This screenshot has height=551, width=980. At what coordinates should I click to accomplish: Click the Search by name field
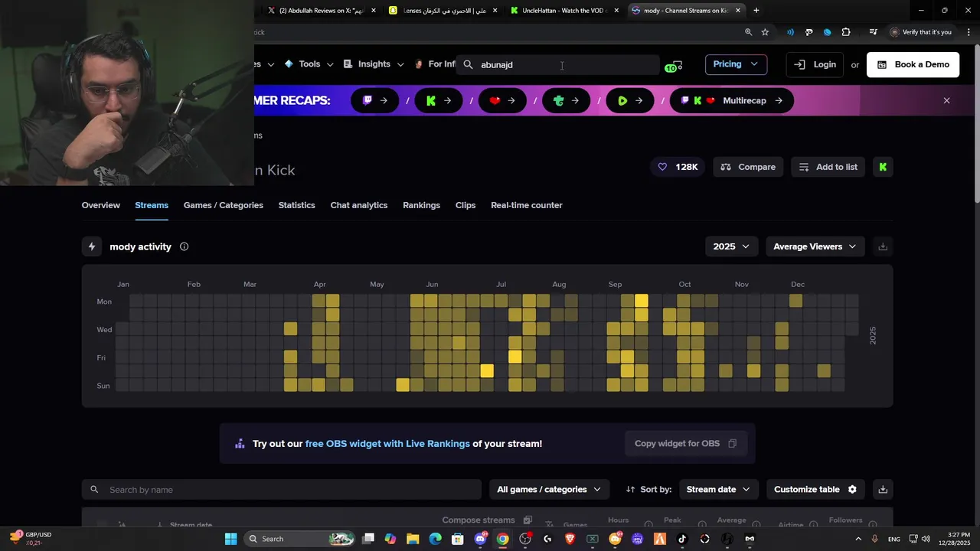282,489
